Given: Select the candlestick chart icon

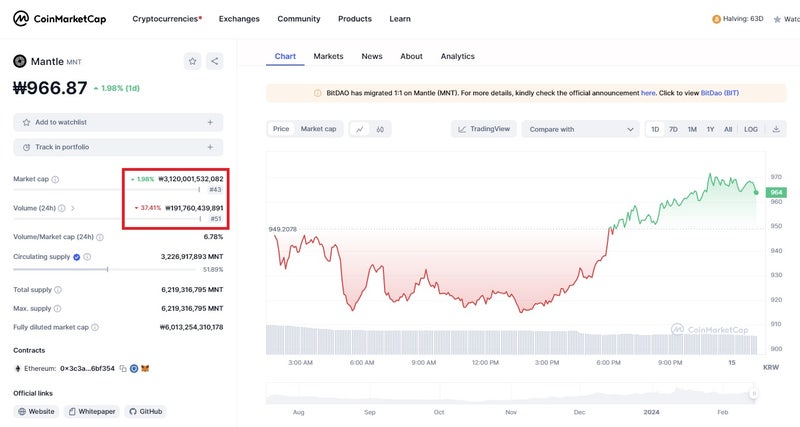Looking at the screenshot, I should [381, 129].
